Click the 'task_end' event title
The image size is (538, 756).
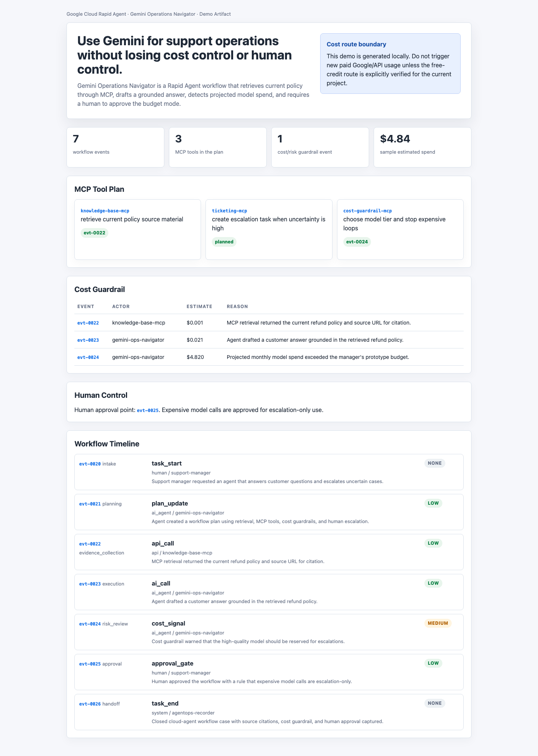165,704
